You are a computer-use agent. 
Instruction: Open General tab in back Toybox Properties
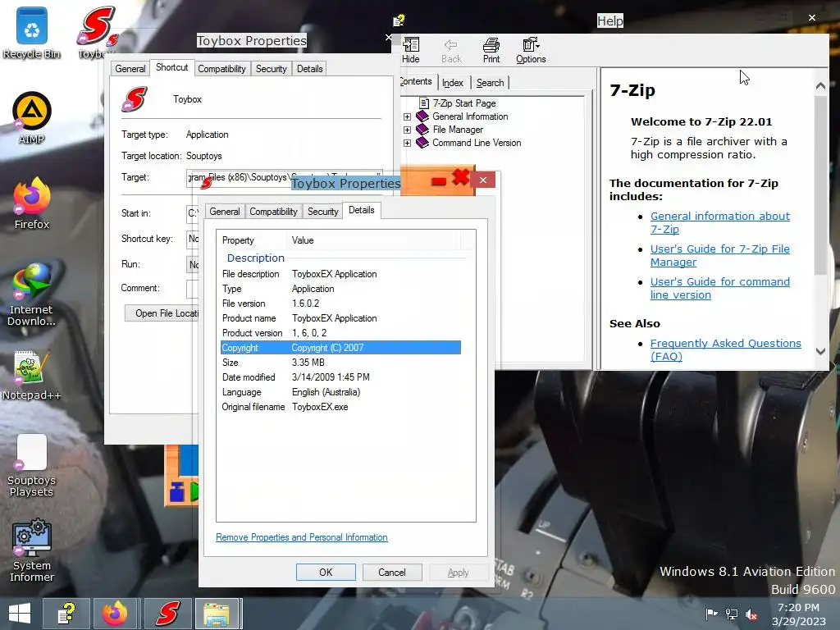click(x=130, y=69)
